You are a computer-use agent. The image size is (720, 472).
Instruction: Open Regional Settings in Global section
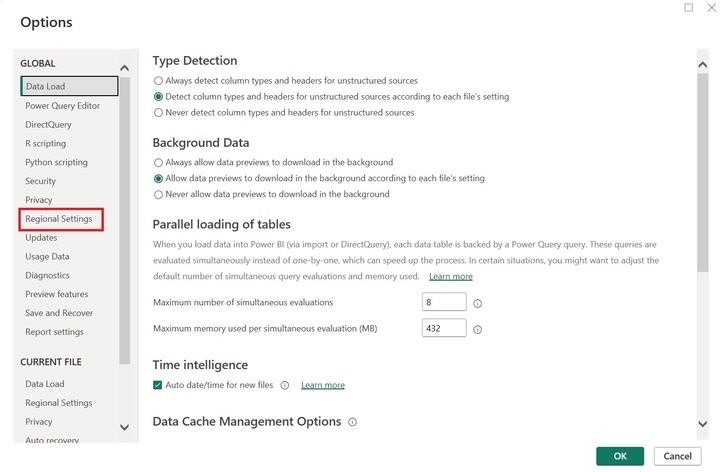(x=59, y=219)
